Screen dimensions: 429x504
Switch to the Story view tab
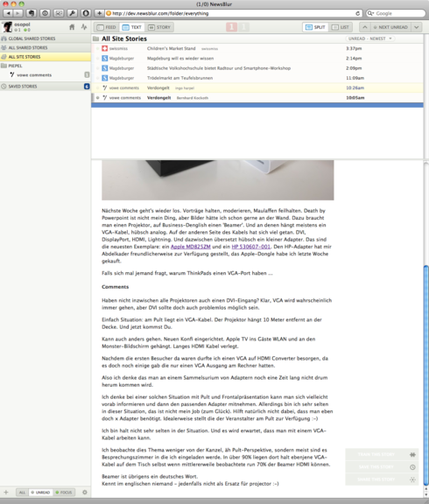[x=159, y=27]
